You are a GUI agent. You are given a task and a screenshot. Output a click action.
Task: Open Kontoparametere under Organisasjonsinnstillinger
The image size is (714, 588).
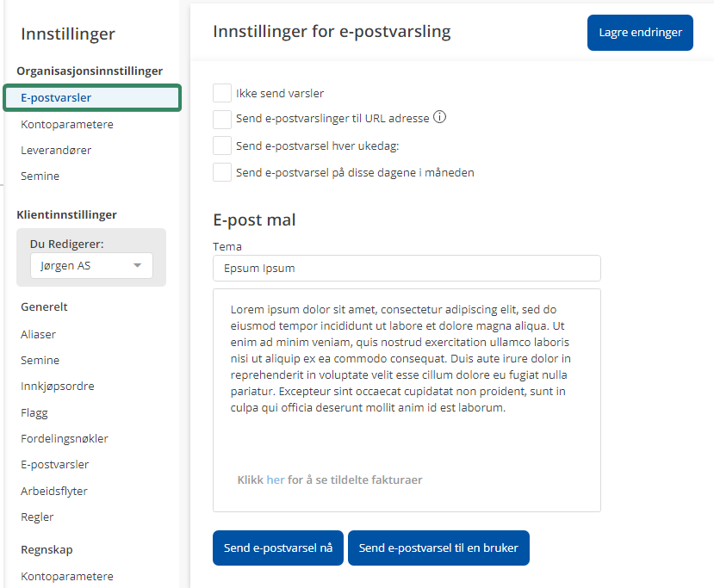pos(67,124)
